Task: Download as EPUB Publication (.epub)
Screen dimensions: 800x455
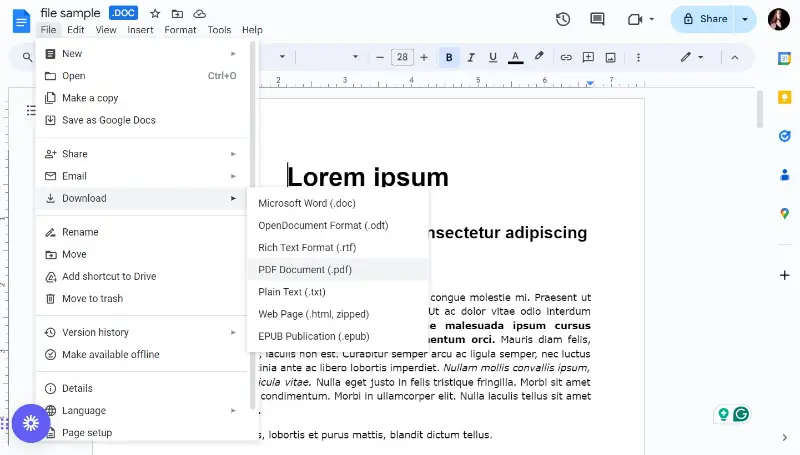Action: point(338,337)
